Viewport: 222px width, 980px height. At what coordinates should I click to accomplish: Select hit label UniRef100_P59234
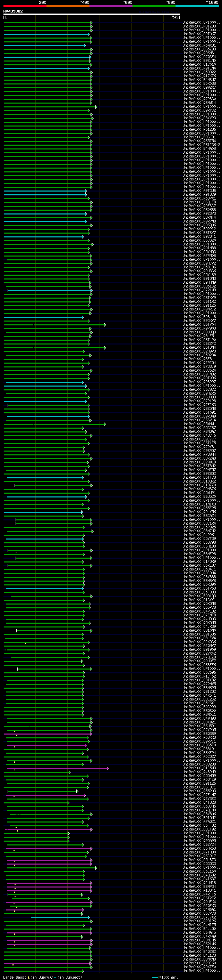[x=199, y=355]
